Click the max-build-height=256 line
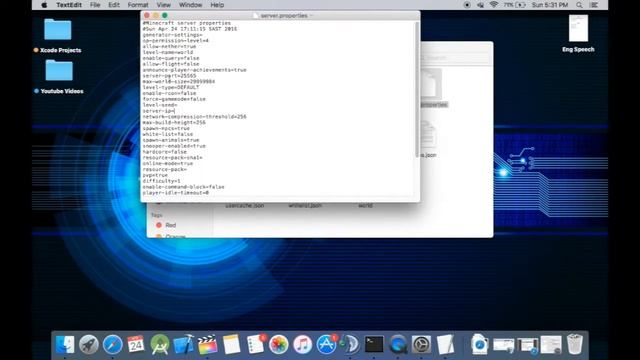This screenshot has width=640, height=360. coord(174,122)
